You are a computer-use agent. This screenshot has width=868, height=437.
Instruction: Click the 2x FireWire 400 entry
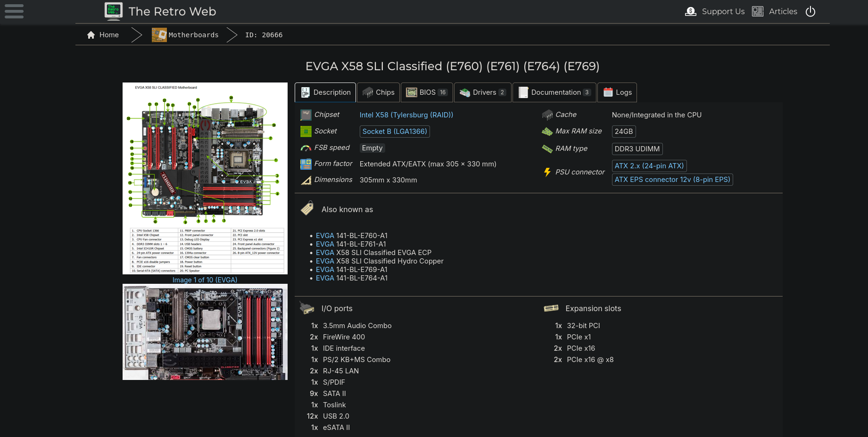point(338,337)
